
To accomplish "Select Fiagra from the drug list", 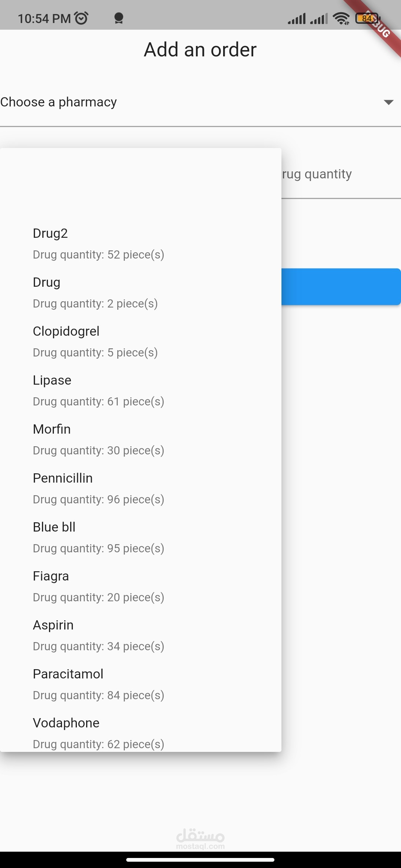I will 98,586.
